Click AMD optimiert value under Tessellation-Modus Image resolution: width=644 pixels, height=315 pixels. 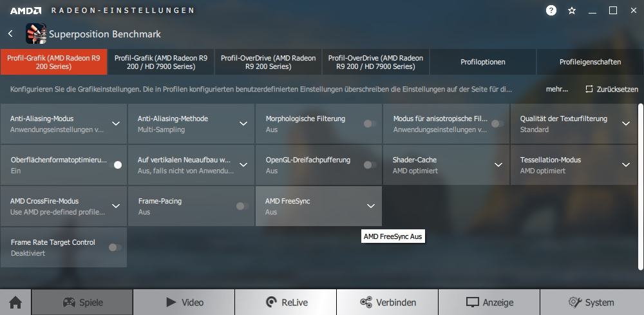(542, 171)
